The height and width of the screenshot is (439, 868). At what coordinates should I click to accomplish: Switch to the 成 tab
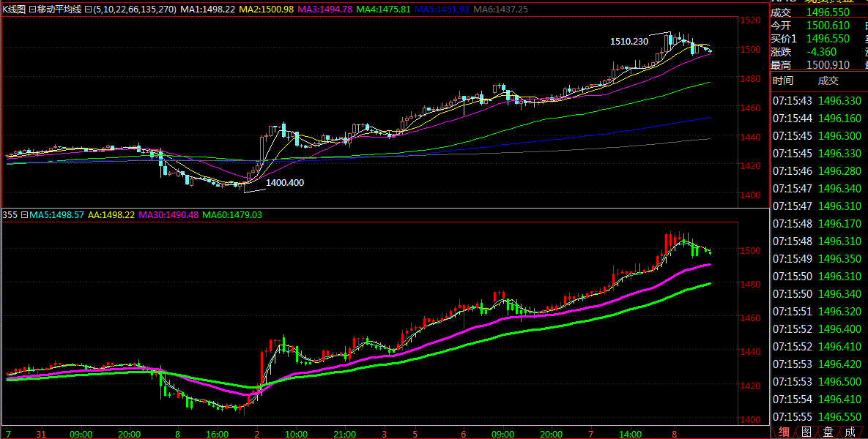pyautogui.click(x=850, y=432)
